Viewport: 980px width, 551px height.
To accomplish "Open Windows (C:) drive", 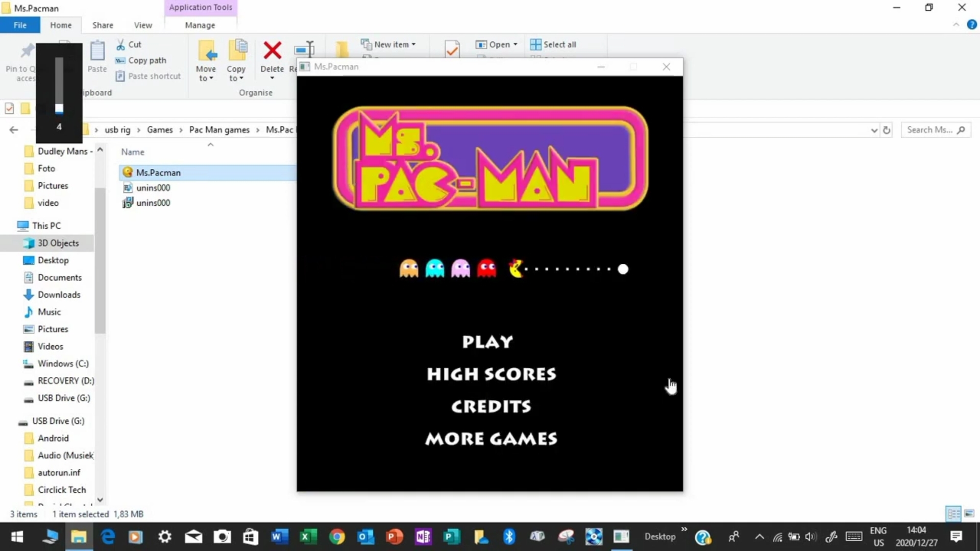I will pyautogui.click(x=63, y=364).
